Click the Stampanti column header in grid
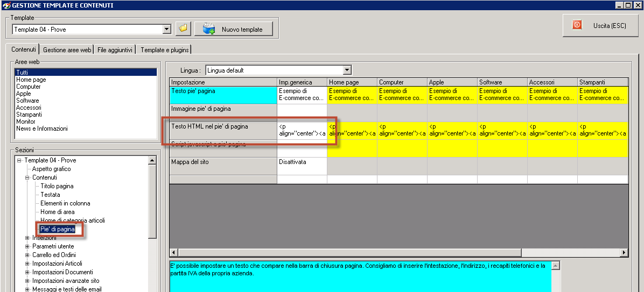The height and width of the screenshot is (292, 644). pyautogui.click(x=603, y=82)
